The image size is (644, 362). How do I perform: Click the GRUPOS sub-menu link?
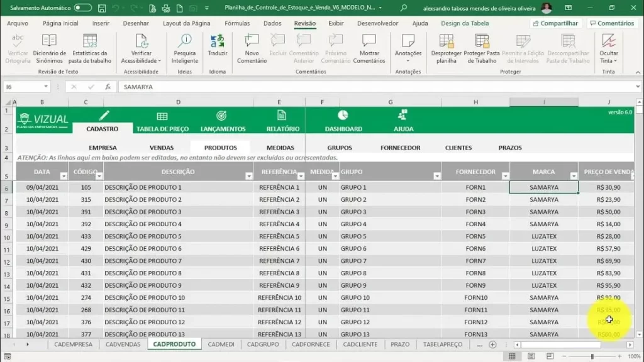339,148
